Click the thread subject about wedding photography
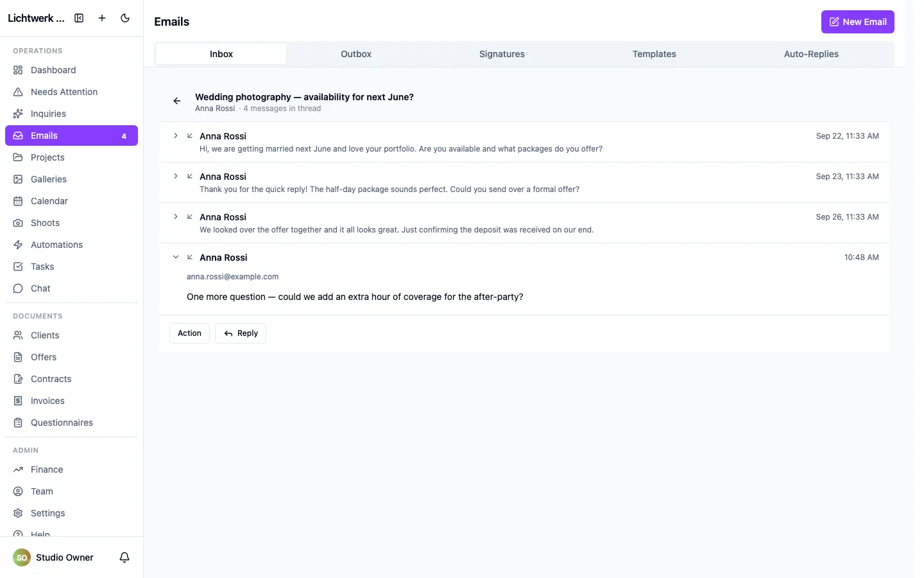The image size is (924, 578). (304, 97)
